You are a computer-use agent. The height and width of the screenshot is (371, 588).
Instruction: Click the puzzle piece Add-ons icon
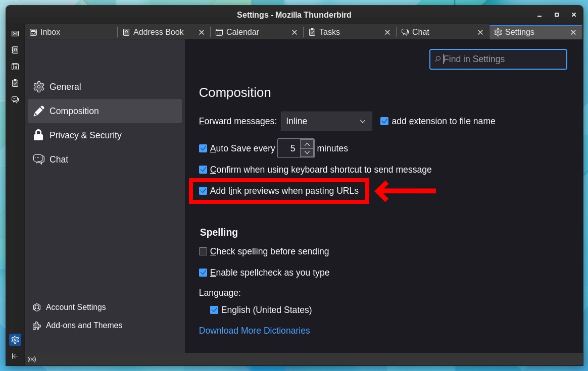pyautogui.click(x=37, y=326)
